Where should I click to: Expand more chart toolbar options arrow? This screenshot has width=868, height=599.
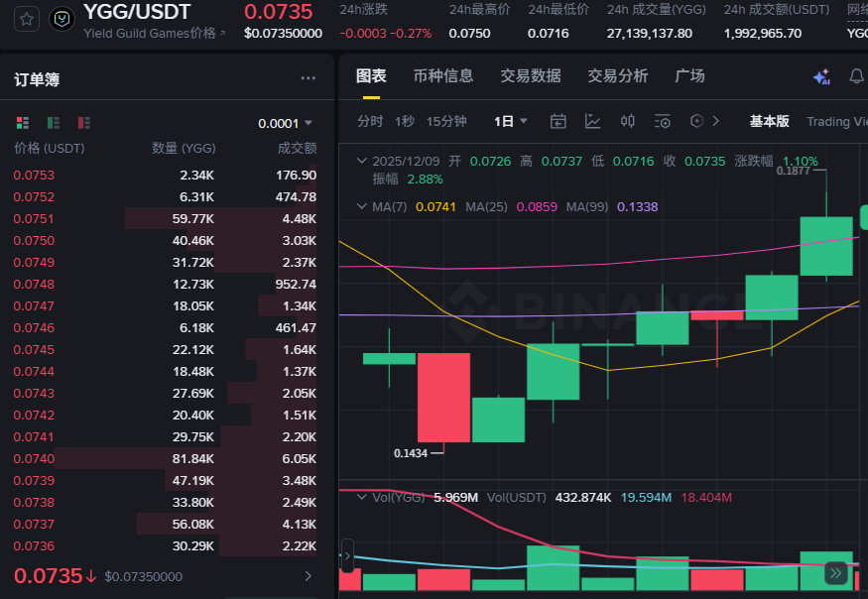pos(716,121)
